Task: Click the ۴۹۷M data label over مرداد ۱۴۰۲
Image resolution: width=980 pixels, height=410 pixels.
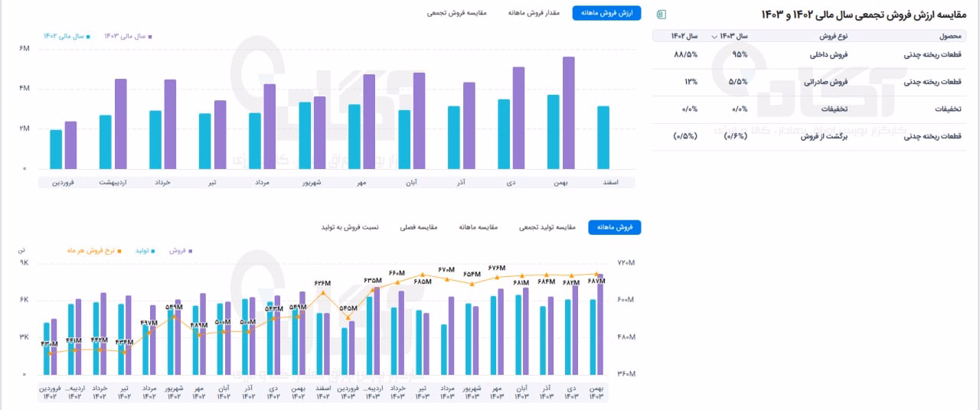Action: click(x=149, y=323)
